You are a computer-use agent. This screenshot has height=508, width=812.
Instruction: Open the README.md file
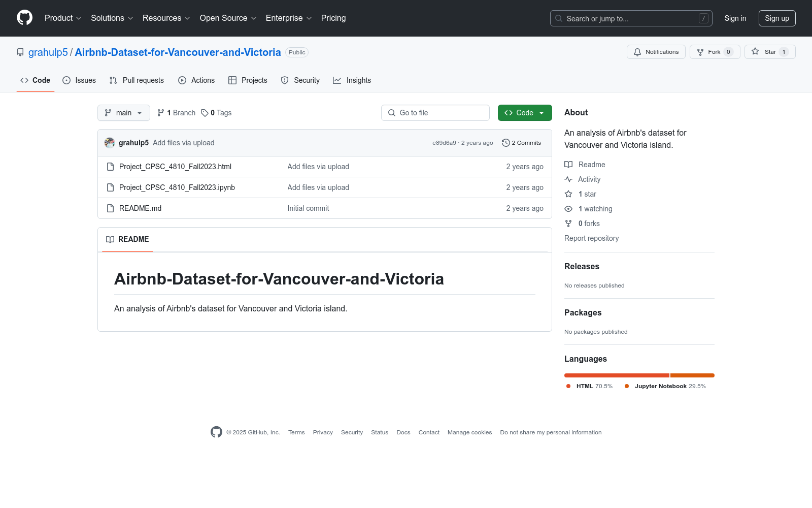pyautogui.click(x=140, y=208)
